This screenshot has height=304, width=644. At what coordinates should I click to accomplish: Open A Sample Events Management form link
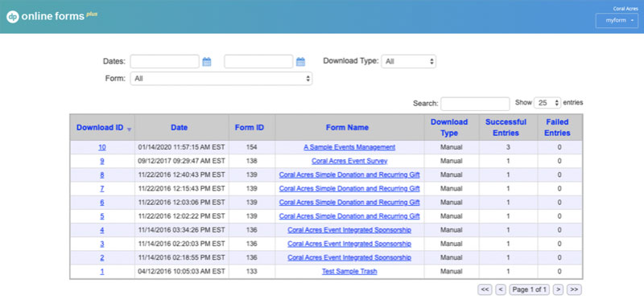(349, 147)
